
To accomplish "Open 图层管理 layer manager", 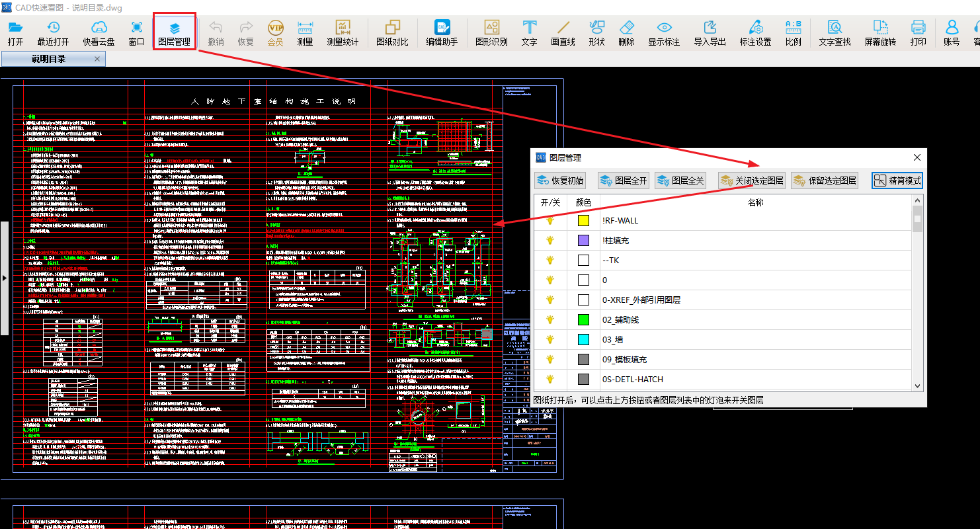I will pos(175,33).
